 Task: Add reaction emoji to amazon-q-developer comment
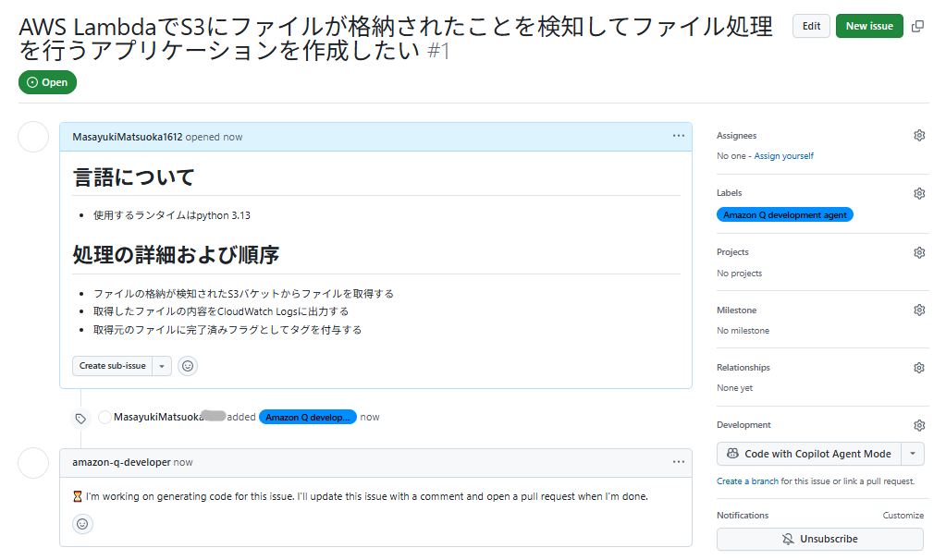click(x=82, y=524)
